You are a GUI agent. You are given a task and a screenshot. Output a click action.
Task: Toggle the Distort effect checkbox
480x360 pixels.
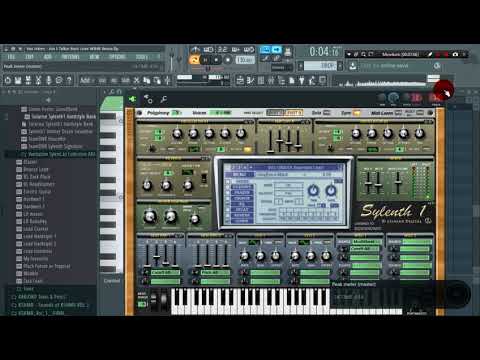click(228, 187)
